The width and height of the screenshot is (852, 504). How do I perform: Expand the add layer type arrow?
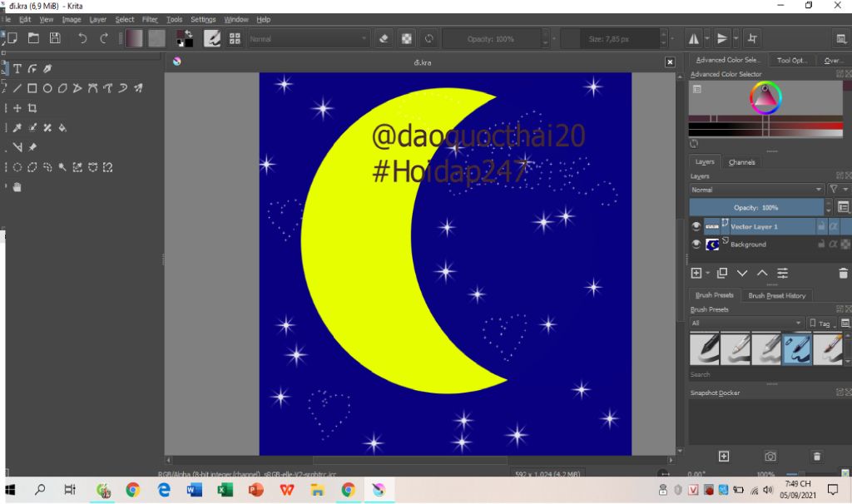(x=708, y=273)
